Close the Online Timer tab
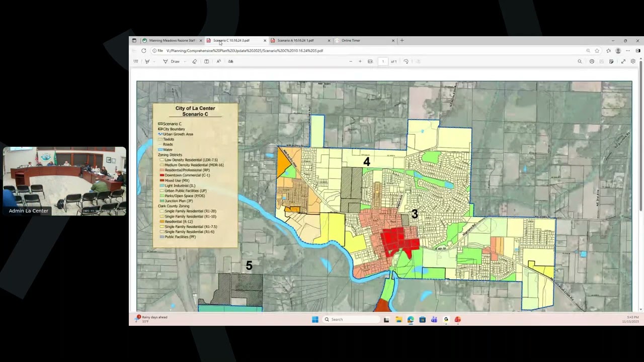The height and width of the screenshot is (362, 644). click(393, 40)
